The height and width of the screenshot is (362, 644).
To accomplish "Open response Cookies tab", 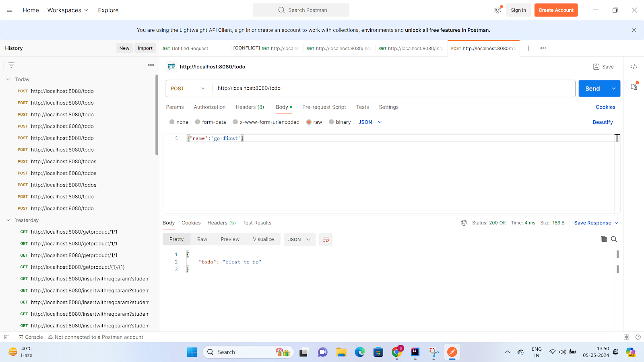I will 191,223.
